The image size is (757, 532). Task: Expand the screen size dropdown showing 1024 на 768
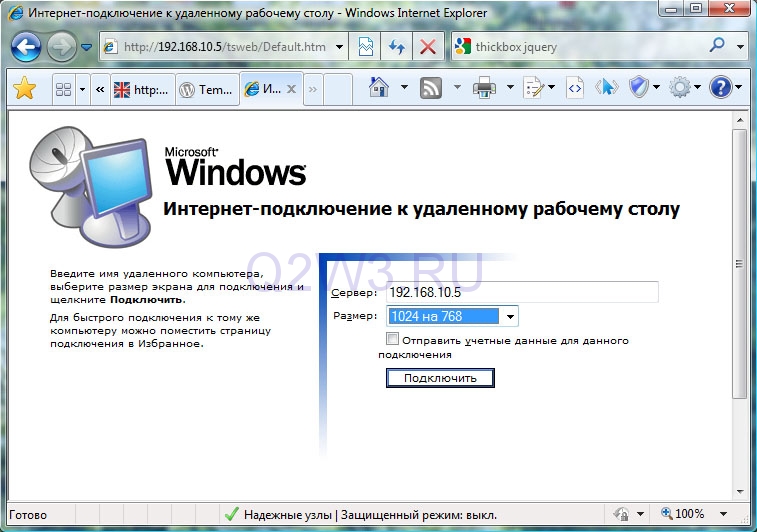(x=510, y=317)
